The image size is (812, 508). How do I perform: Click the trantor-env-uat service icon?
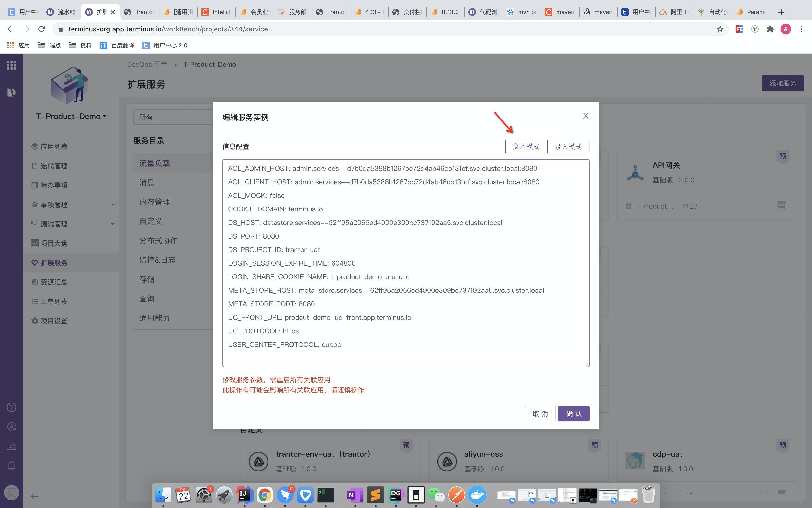click(258, 461)
